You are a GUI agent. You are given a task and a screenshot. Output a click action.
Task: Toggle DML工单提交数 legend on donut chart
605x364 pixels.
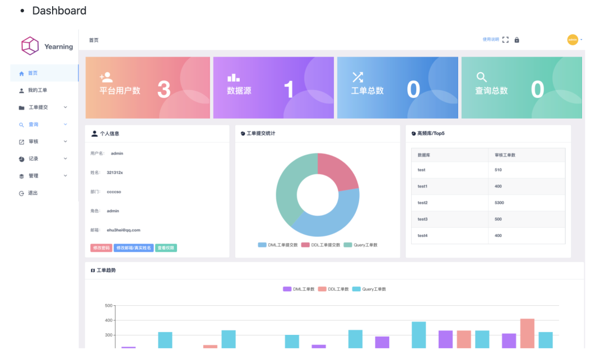278,245
